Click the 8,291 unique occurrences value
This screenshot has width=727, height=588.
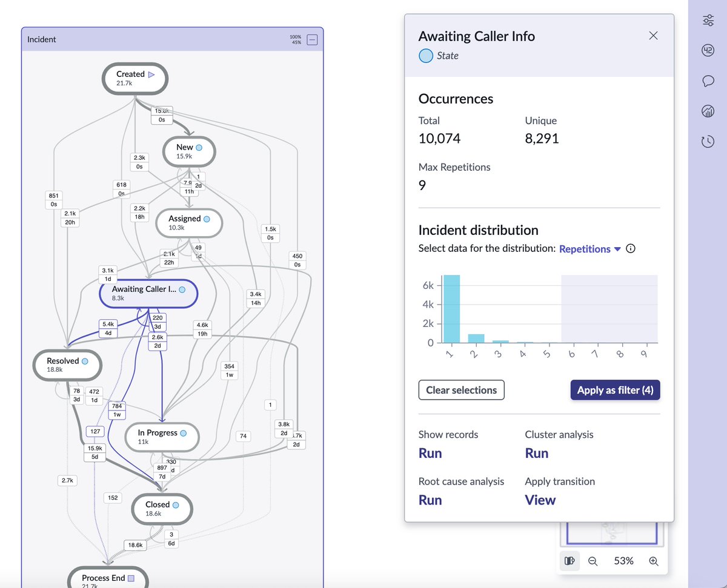(x=542, y=138)
